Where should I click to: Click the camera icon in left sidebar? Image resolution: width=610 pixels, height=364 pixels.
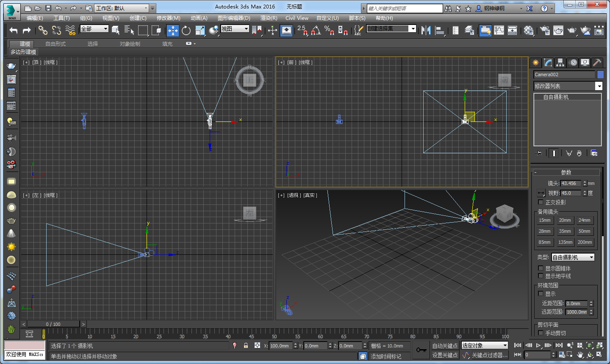point(11,138)
